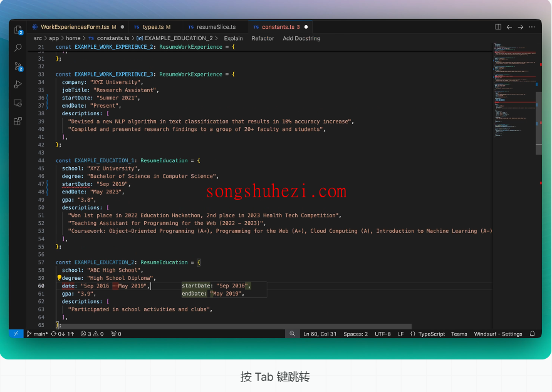Change file encoding via UTF-8
Screen dimensions: 552x392
pos(383,334)
